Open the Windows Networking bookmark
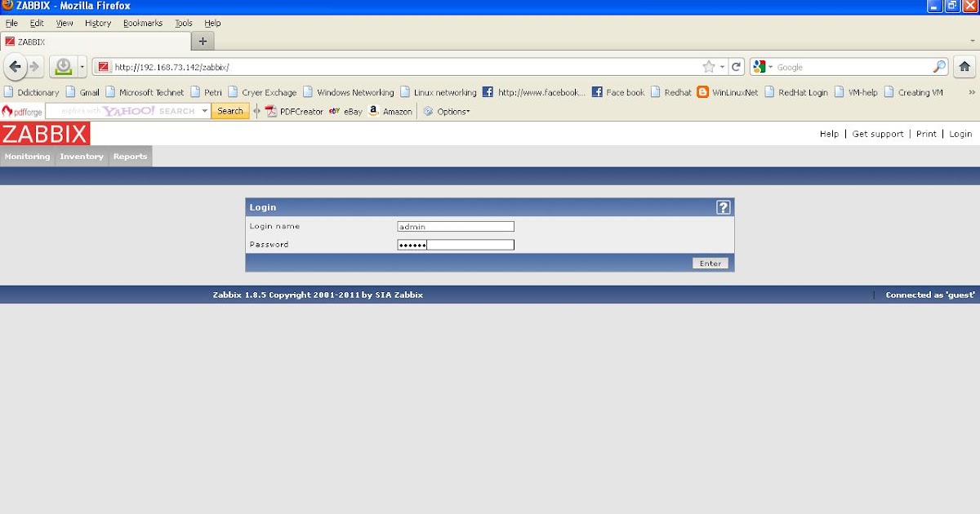980x514 pixels. [x=348, y=92]
